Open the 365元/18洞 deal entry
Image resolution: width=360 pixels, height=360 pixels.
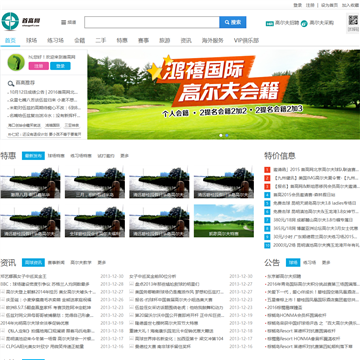point(316,228)
